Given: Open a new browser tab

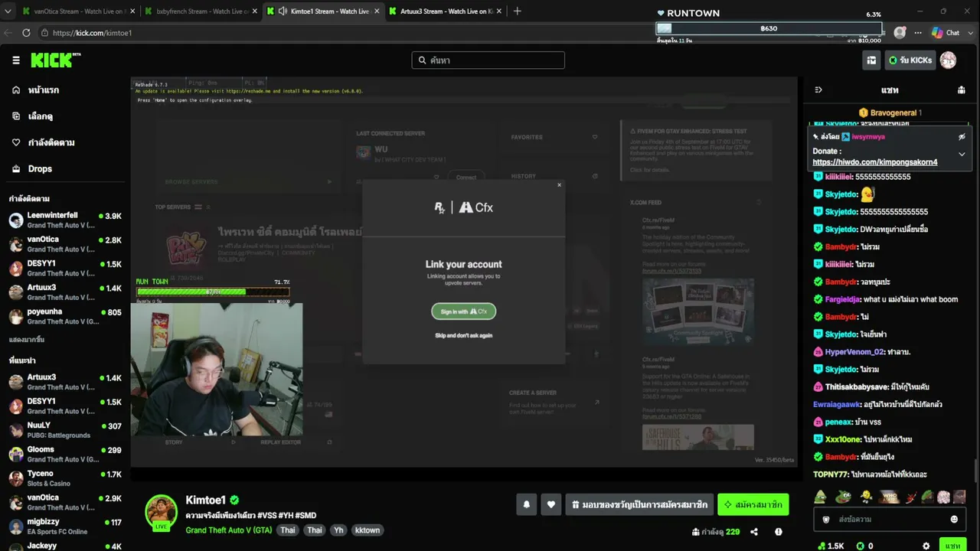Looking at the screenshot, I should (x=517, y=11).
